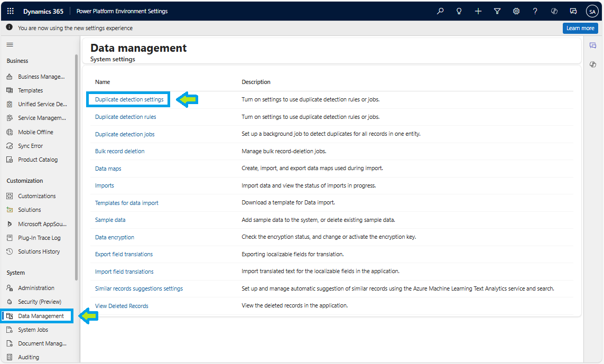Screen dimensions: 604x364
Task: Go to Plug-In Trace Log
Action: [39, 238]
